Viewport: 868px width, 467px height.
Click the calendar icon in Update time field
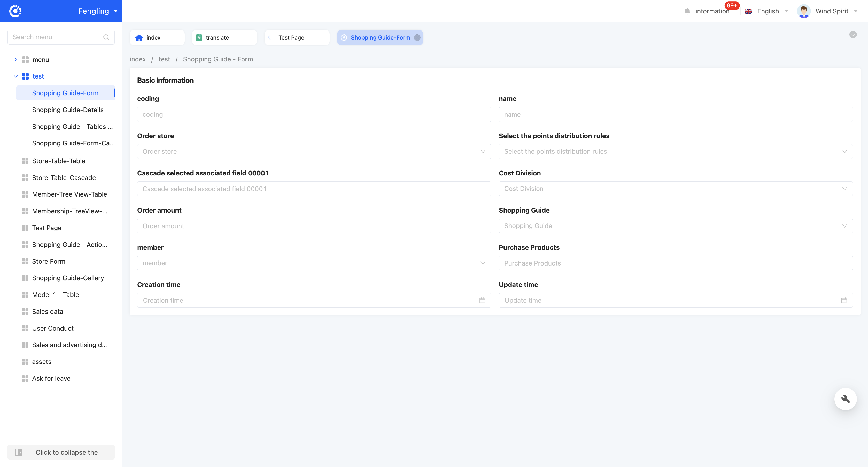(x=844, y=300)
